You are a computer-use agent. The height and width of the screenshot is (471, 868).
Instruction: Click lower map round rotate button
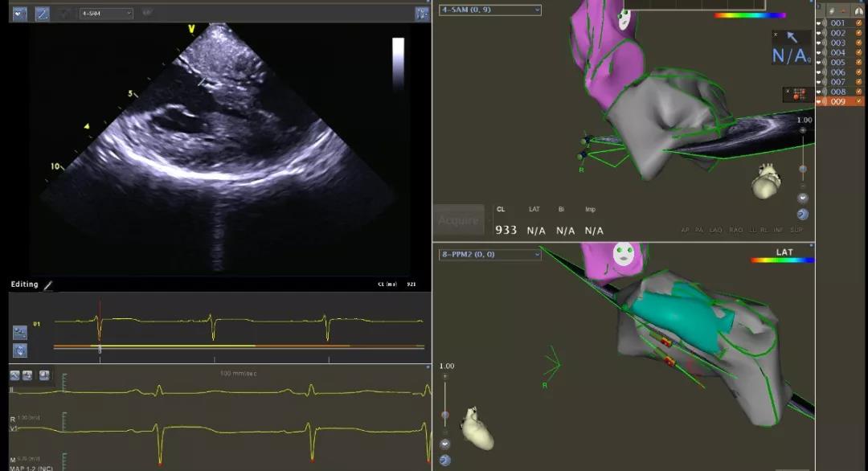coord(444,460)
